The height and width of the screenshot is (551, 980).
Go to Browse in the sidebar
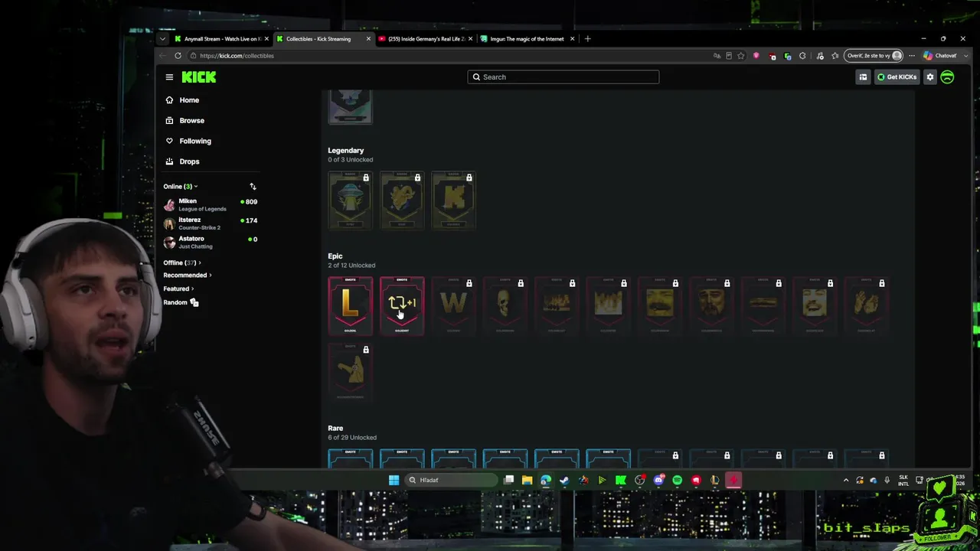pyautogui.click(x=185, y=121)
